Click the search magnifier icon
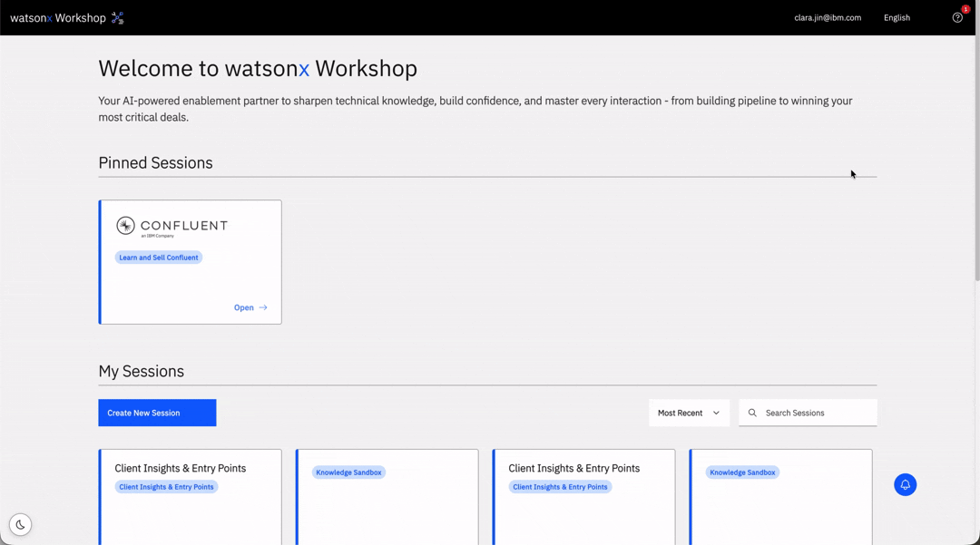Viewport: 980px width, 545px height. 752,413
